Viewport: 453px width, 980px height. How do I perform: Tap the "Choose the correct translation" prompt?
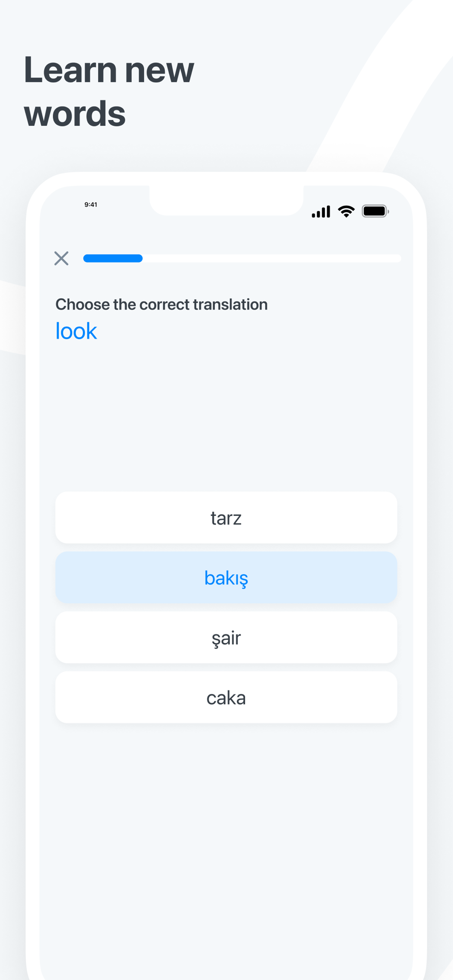pyautogui.click(x=161, y=304)
